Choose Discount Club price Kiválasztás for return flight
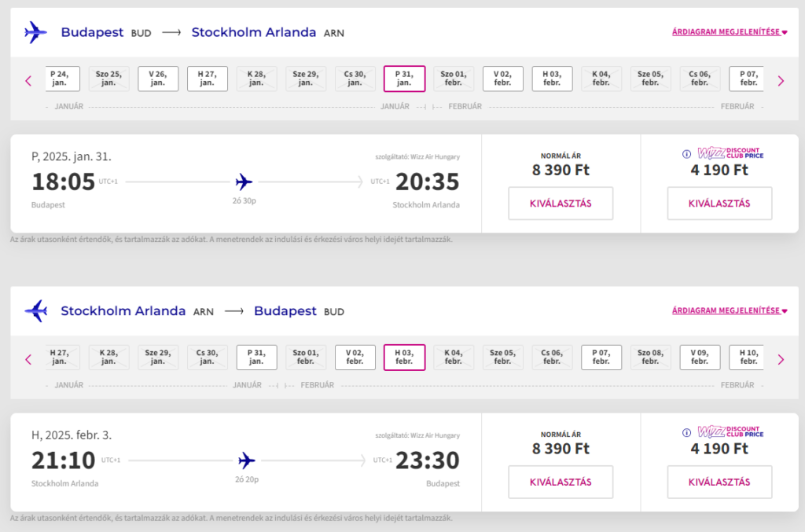This screenshot has width=805, height=532. click(x=719, y=482)
